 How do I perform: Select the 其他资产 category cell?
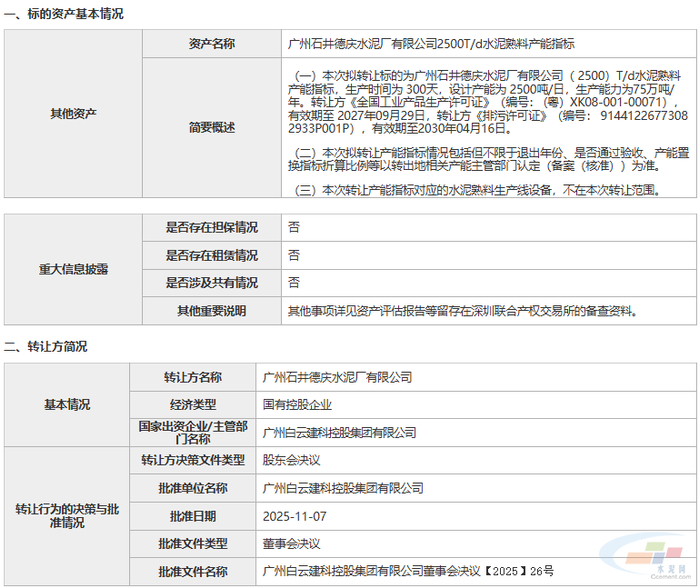pos(73,113)
